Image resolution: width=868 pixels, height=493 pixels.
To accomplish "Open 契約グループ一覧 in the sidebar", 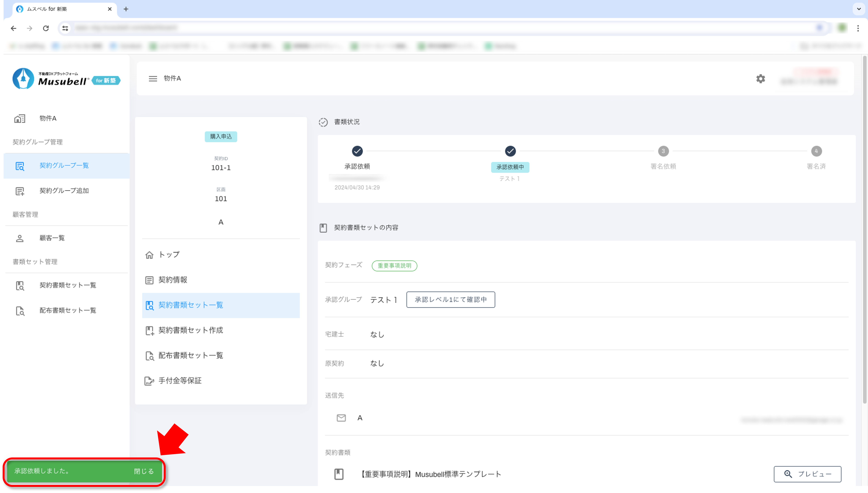I will coord(64,166).
